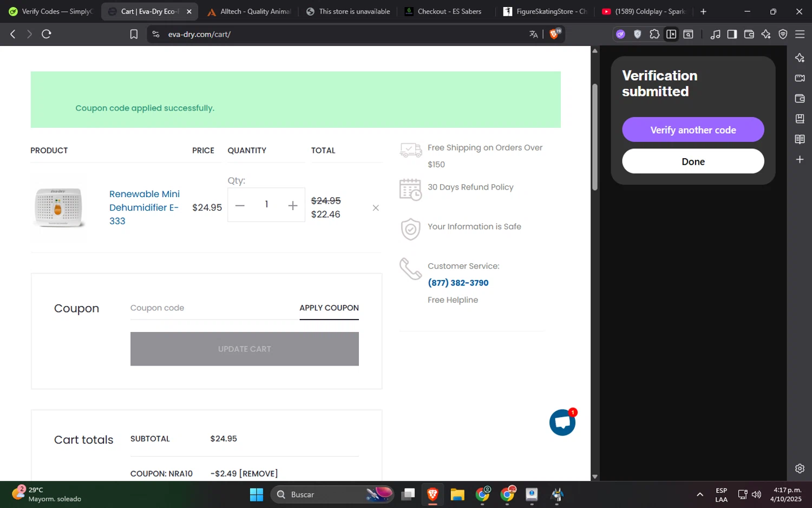
Task: Call customer service number (877) 382-3790
Action: coord(458,283)
